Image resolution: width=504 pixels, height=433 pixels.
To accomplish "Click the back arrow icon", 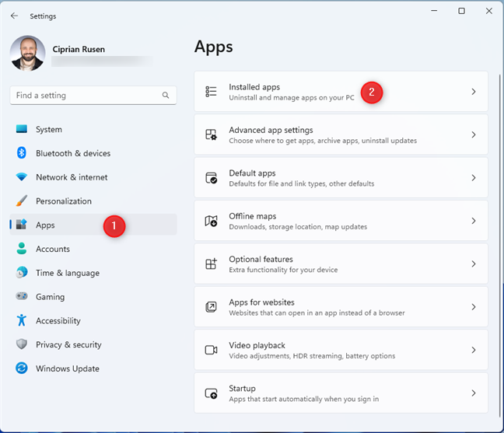I will pyautogui.click(x=14, y=16).
